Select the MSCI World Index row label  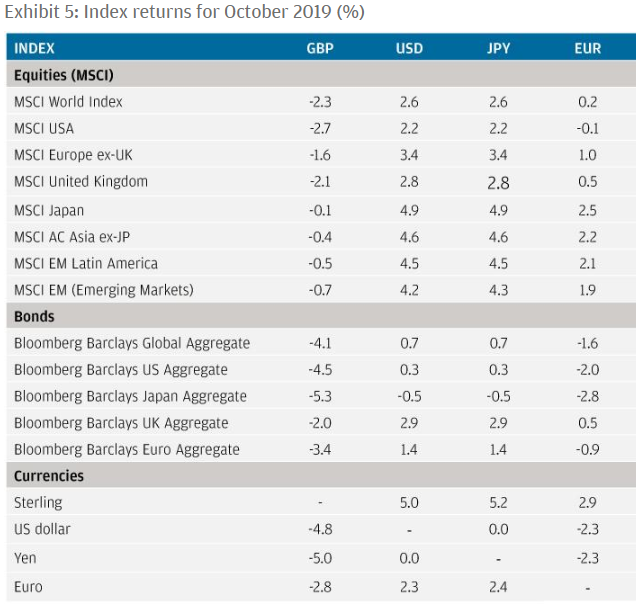pyautogui.click(x=68, y=102)
